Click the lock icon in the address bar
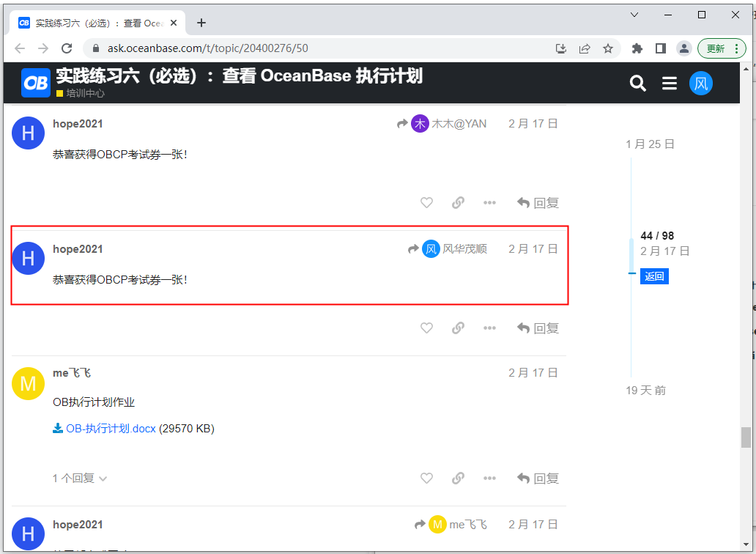This screenshot has width=756, height=554. coord(96,48)
